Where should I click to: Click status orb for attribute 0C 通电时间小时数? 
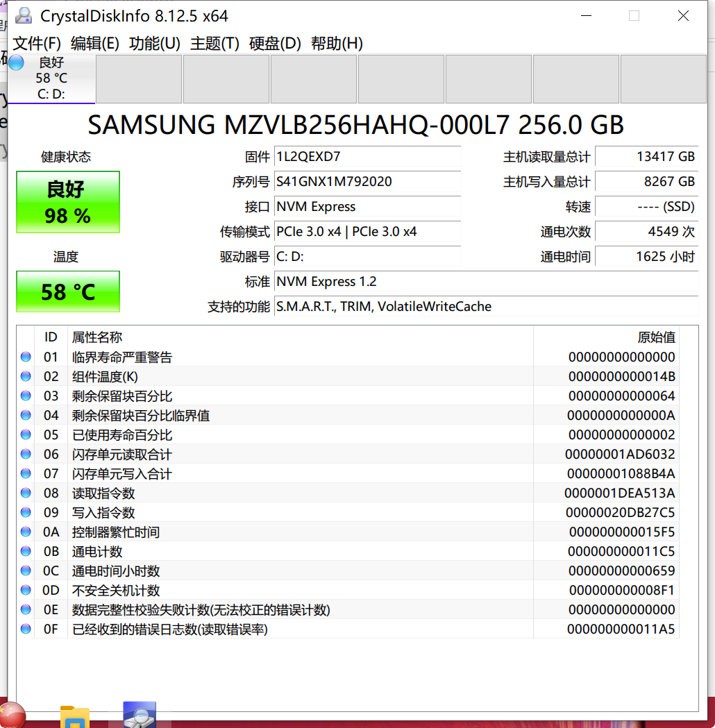point(26,570)
